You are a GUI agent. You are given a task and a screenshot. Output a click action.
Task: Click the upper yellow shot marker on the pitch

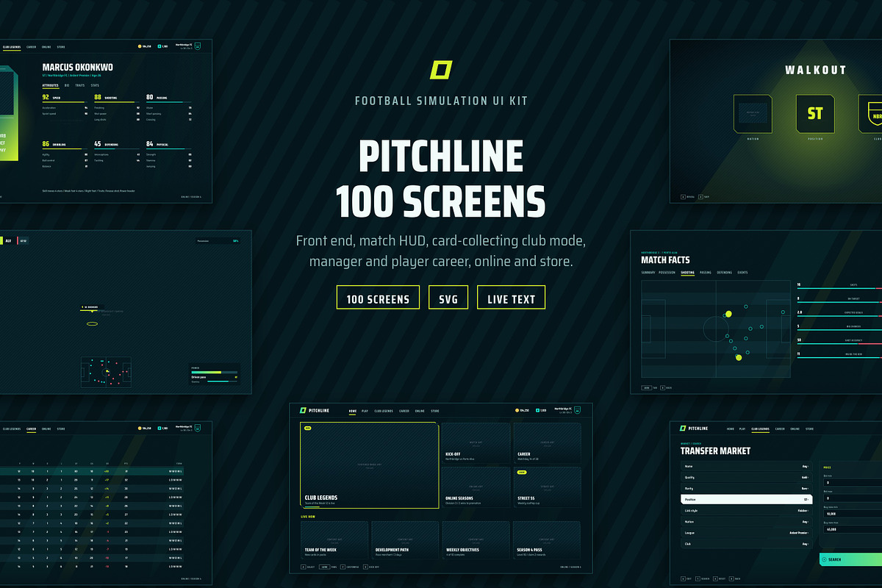pyautogui.click(x=728, y=314)
